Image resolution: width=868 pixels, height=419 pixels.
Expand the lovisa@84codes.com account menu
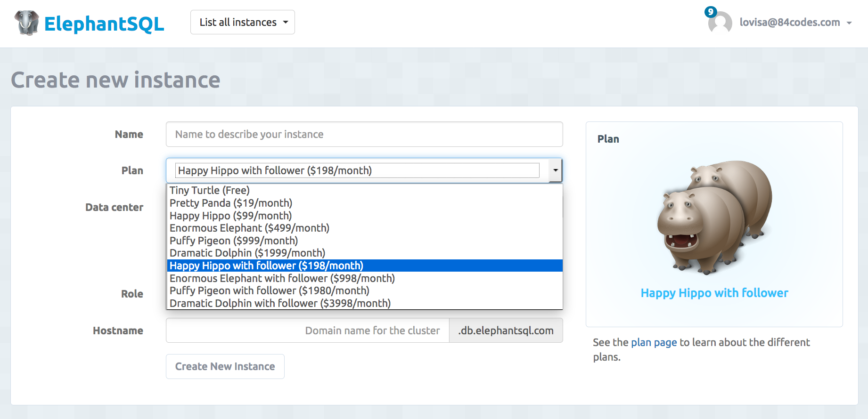(x=795, y=23)
